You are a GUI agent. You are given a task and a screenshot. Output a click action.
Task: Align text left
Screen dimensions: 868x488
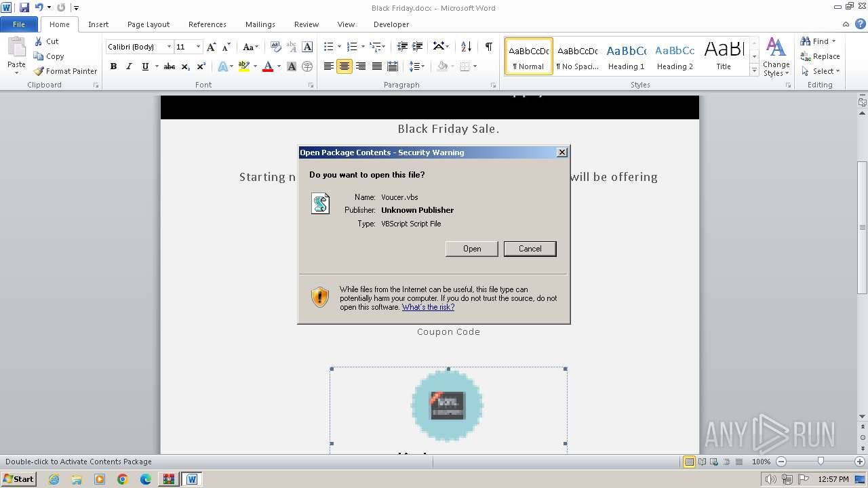(329, 66)
